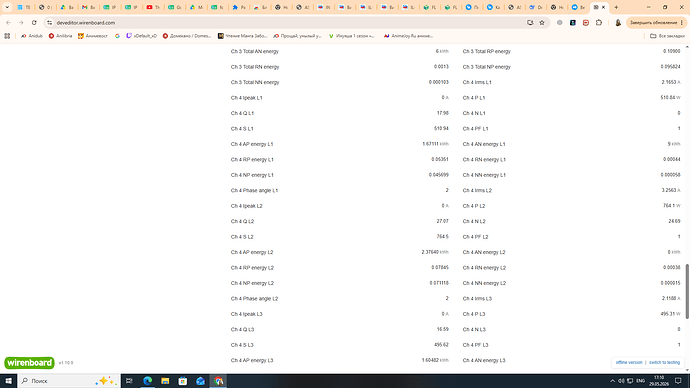Open the Extensions puzzle icon
The height and width of the screenshot is (388, 690).
(x=599, y=22)
